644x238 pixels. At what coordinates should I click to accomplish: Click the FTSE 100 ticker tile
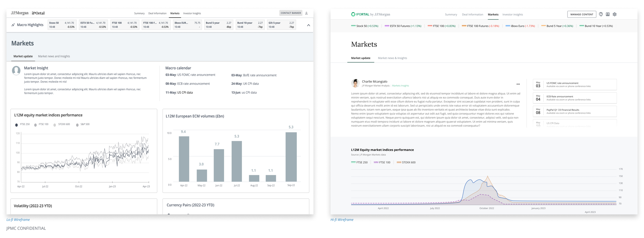[x=125, y=25]
